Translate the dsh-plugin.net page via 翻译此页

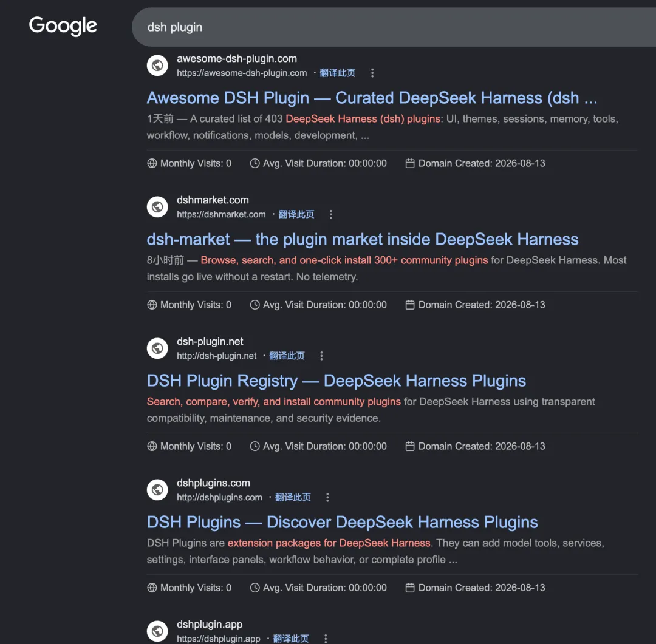[x=287, y=356]
